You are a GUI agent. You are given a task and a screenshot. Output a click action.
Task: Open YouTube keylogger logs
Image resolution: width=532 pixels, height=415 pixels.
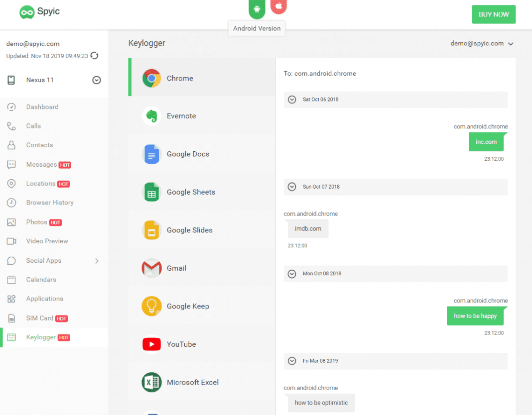[181, 344]
